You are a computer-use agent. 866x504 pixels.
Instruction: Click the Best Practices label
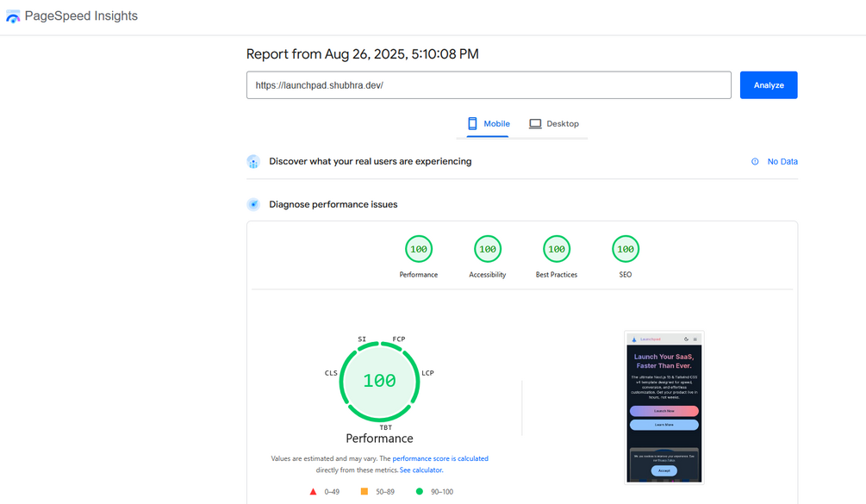556,275
